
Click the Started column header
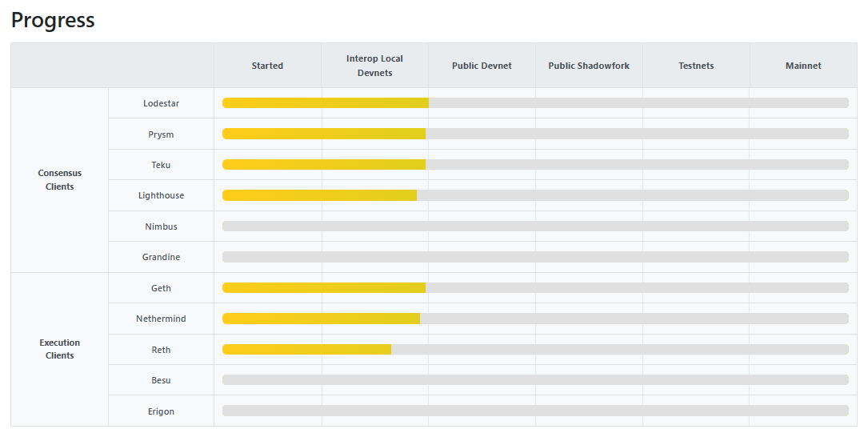point(267,66)
